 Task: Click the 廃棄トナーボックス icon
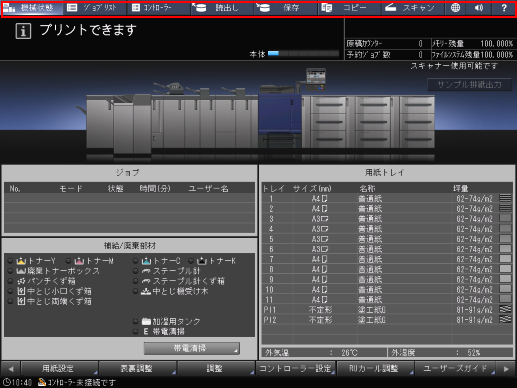pyautogui.click(x=21, y=271)
